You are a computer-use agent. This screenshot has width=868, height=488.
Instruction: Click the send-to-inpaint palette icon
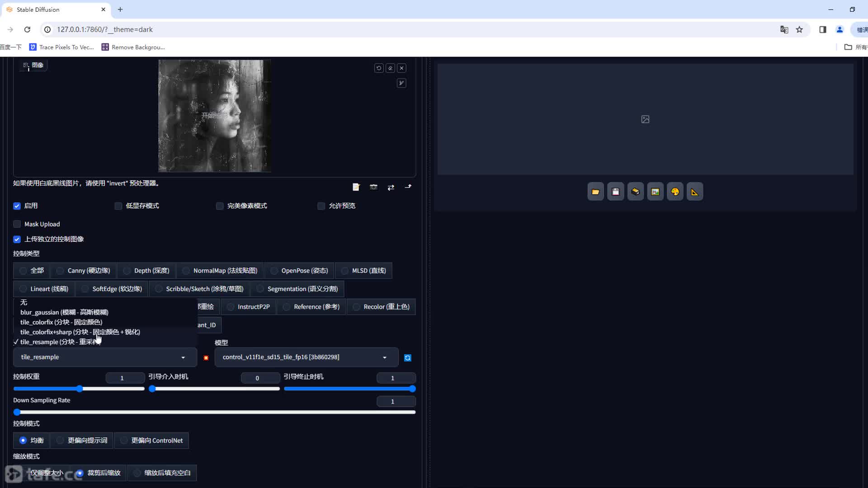[675, 192]
